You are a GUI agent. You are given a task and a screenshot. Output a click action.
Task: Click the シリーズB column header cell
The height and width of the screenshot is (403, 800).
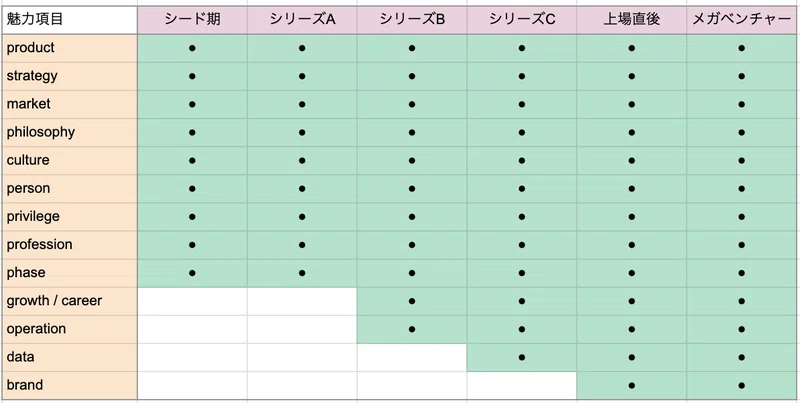click(412, 20)
